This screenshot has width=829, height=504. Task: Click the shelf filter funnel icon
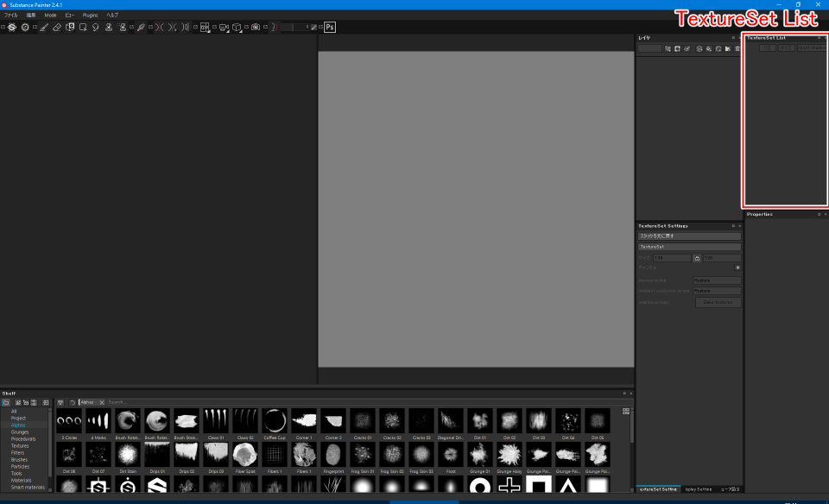click(60, 402)
